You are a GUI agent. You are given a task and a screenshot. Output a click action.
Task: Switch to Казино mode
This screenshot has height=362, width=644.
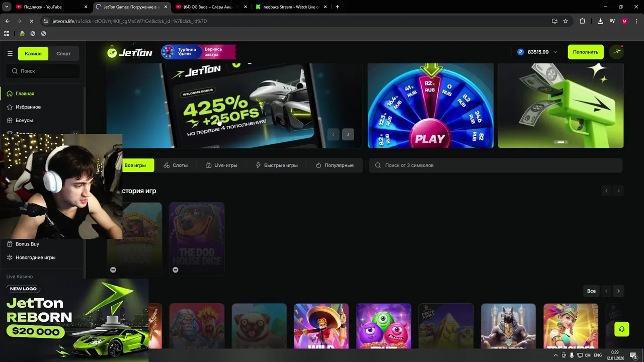click(x=33, y=53)
